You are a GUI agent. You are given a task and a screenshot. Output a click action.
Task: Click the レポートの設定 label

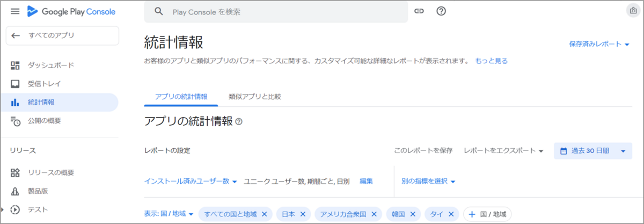coord(167,151)
